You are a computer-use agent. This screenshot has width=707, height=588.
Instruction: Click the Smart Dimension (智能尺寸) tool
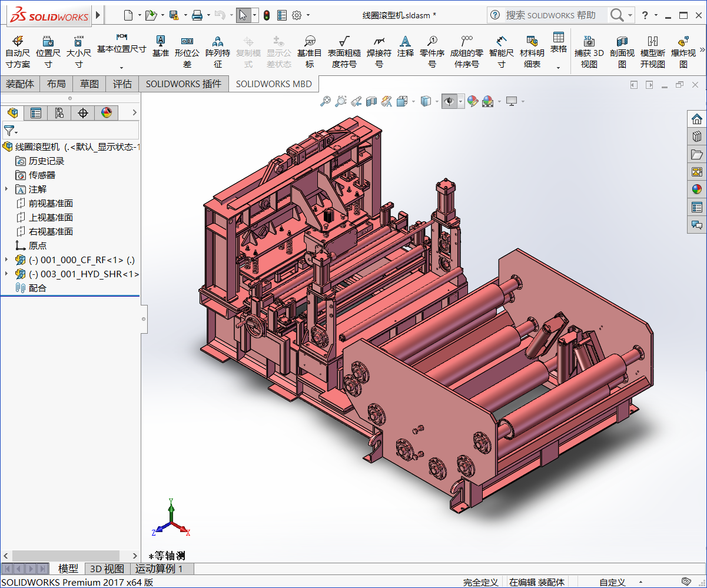502,51
